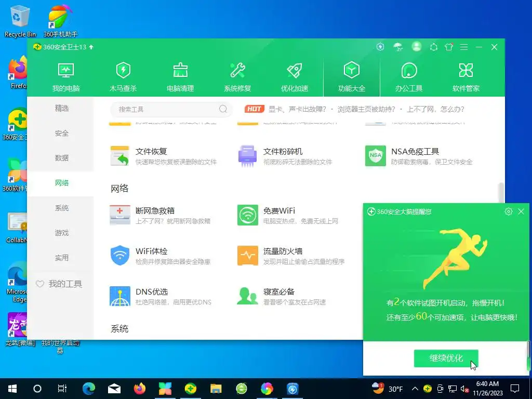Image resolution: width=532 pixels, height=399 pixels.
Task: Open 我的电脑 monitor icon
Action: [66, 71]
